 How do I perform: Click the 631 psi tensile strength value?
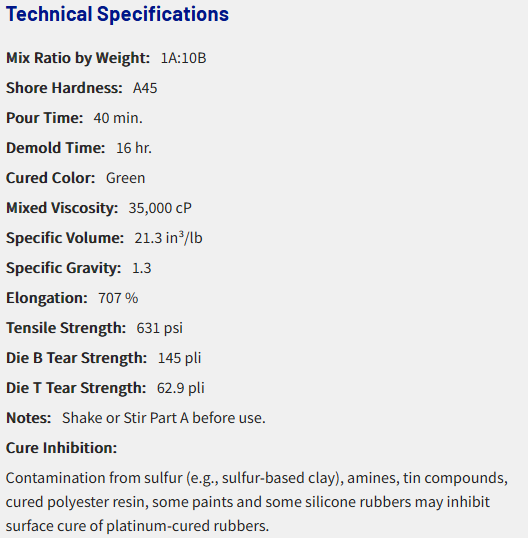pyautogui.click(x=160, y=328)
